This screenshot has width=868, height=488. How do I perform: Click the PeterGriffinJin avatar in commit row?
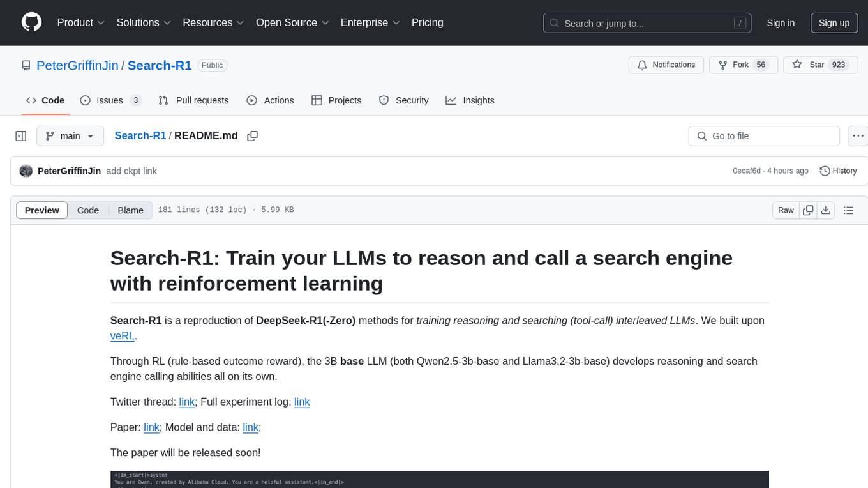[26, 171]
